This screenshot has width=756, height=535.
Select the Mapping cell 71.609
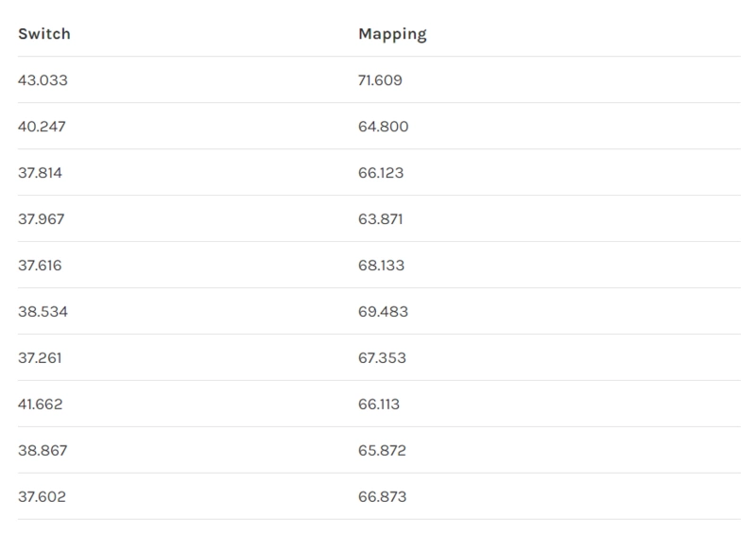(x=380, y=80)
